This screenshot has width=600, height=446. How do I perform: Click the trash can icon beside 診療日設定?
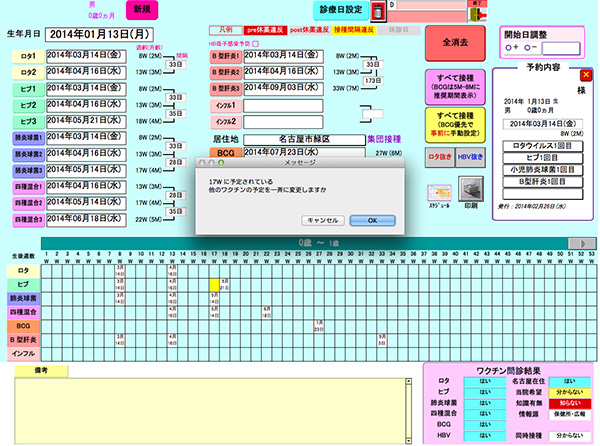[378, 12]
